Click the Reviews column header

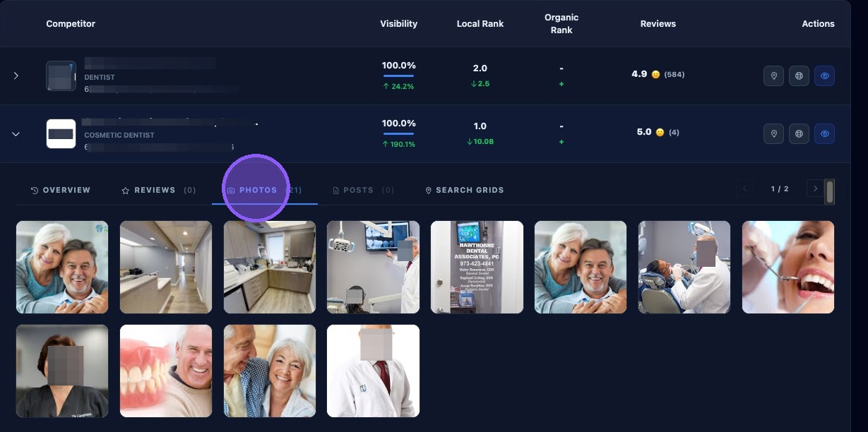(x=658, y=23)
